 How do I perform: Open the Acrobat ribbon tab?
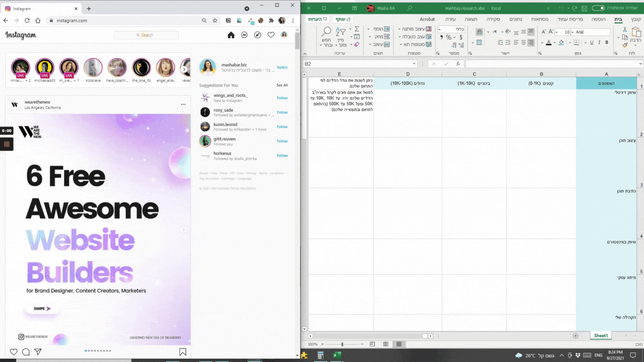point(427,19)
